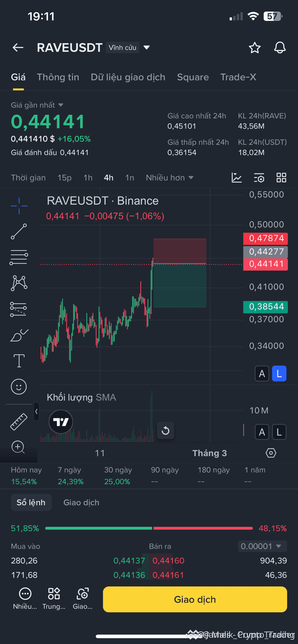Add RAVEUSDT to favorites with star
298x644 pixels.
254,47
